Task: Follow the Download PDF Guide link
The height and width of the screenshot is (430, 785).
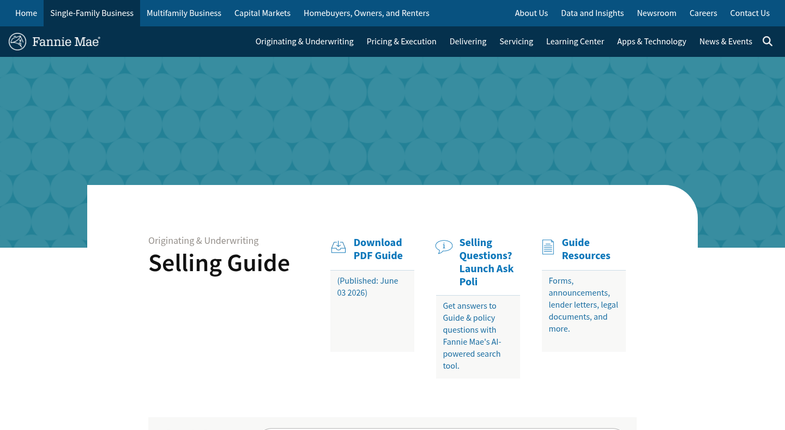Action: point(378,249)
